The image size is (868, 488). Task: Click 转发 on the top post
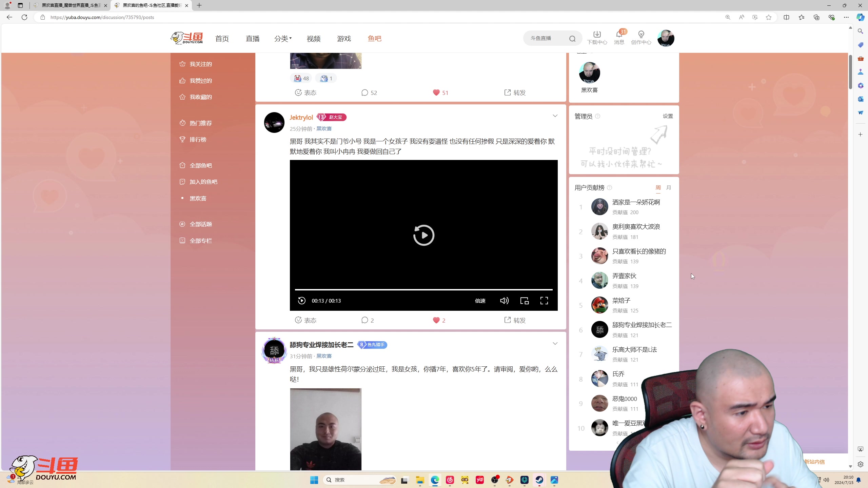[515, 93]
